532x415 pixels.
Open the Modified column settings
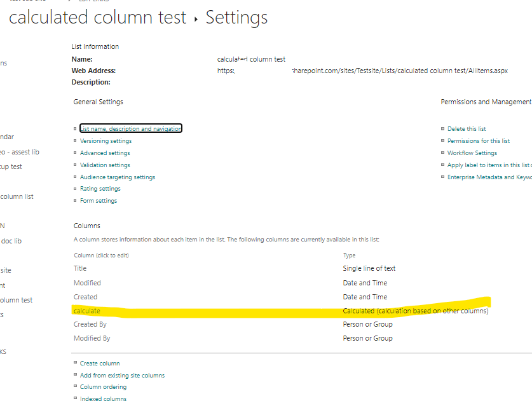point(87,283)
